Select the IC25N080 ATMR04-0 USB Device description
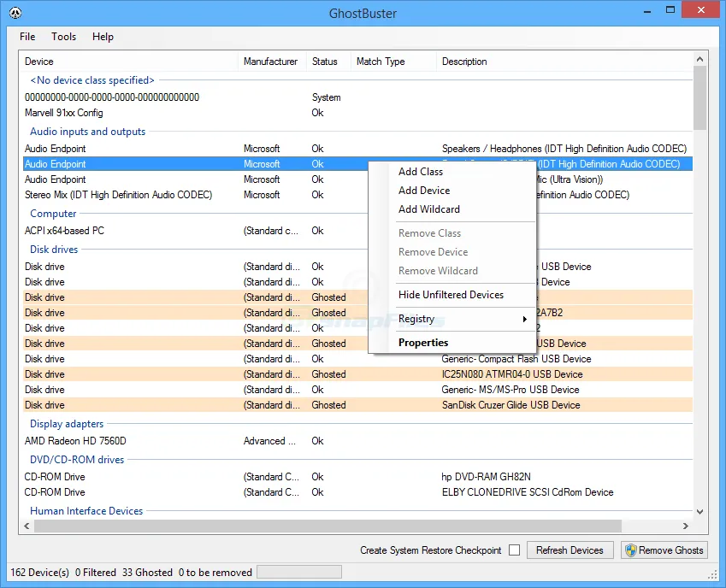 512,374
